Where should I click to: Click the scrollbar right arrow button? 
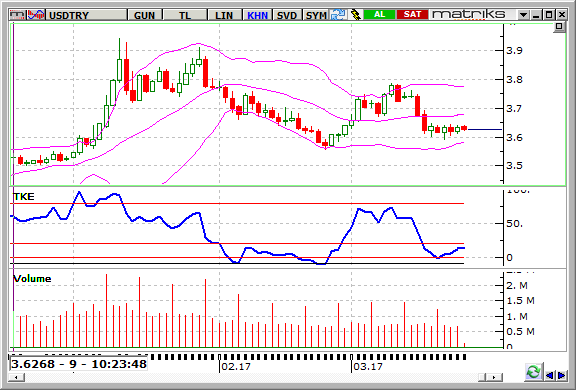[494, 377]
